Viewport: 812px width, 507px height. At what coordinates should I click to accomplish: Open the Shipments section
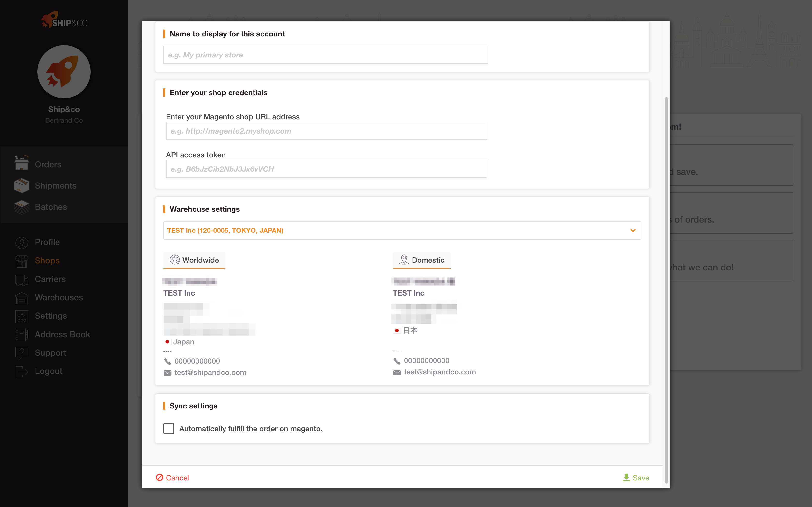coord(55,185)
